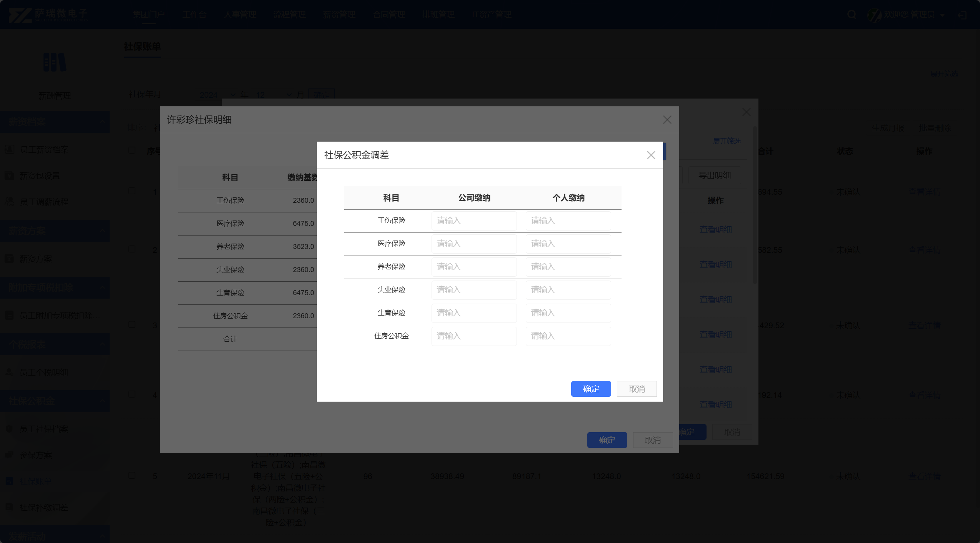Tick the checkbox for row 5
This screenshot has width=980, height=543.
point(132,476)
